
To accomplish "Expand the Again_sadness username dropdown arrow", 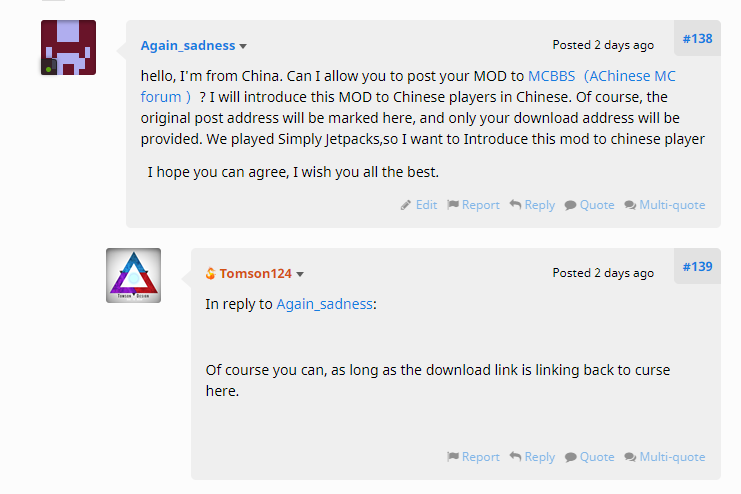I will pos(243,46).
